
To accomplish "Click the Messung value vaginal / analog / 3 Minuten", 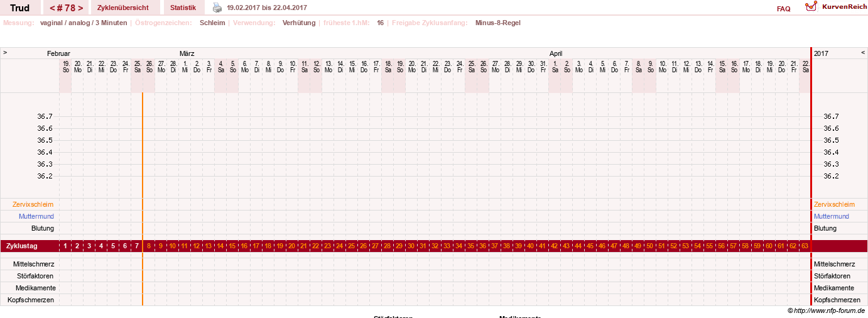I will coord(84,23).
